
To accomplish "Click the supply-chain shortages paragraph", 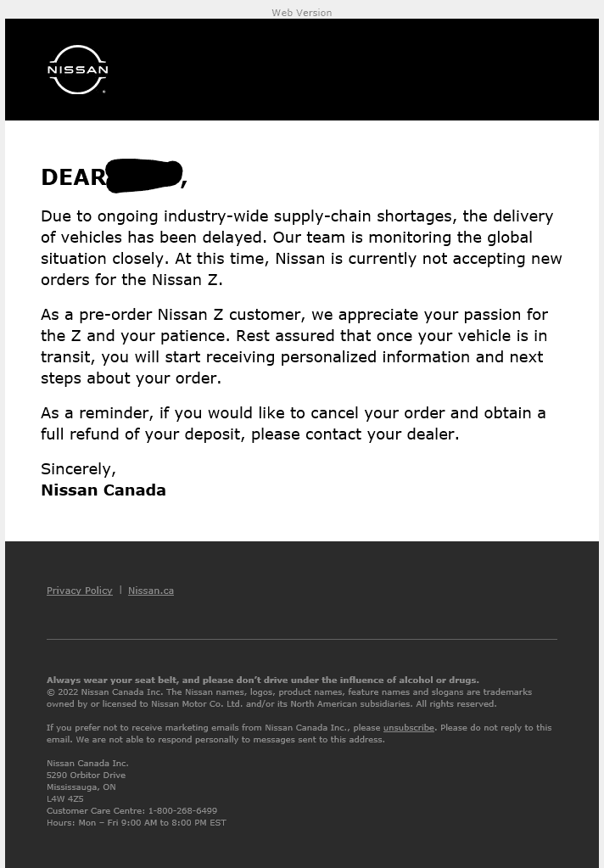I will pyautogui.click(x=301, y=248).
